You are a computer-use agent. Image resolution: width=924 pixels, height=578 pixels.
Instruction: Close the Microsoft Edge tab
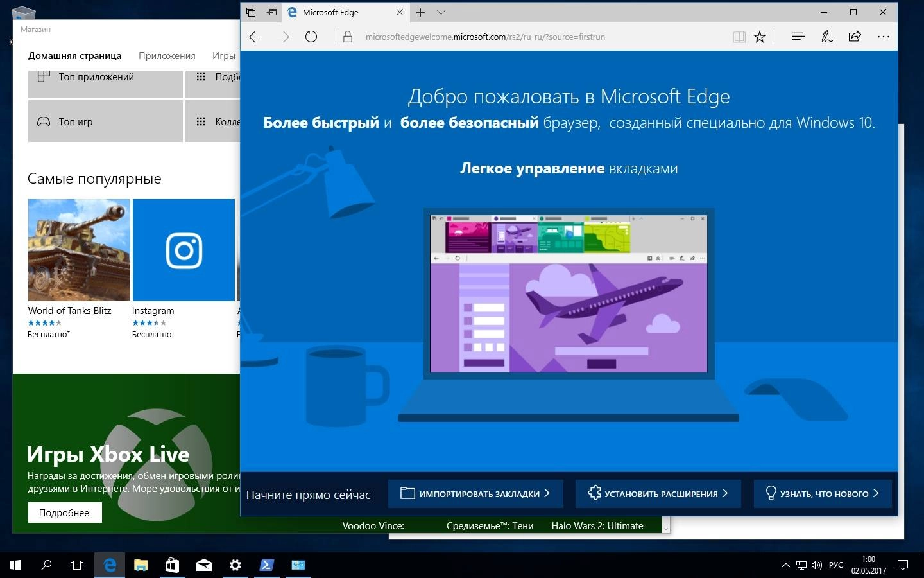[400, 12]
